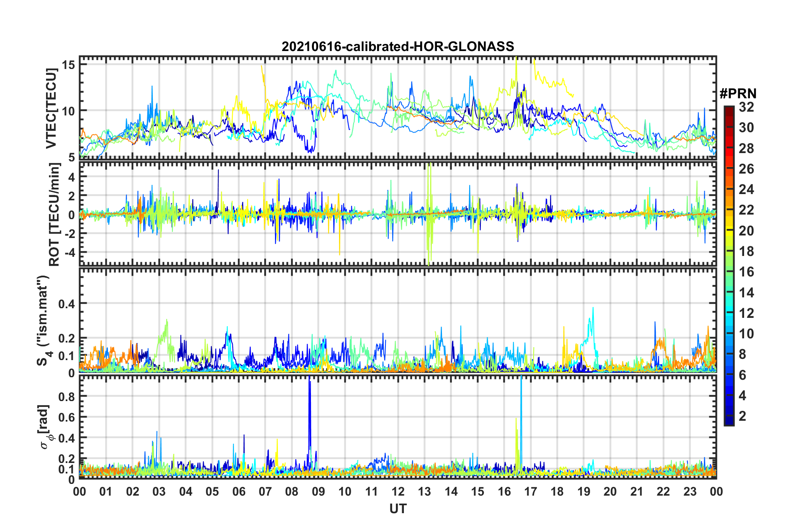
Task: Click the yellow-green ROT spike near 13:10 UT
Action: [x=429, y=213]
